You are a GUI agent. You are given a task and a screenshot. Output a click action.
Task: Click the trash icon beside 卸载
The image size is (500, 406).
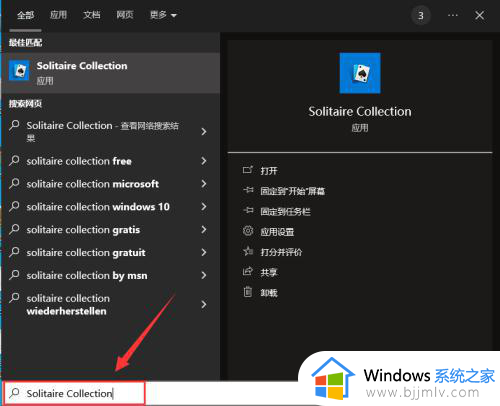coord(248,292)
